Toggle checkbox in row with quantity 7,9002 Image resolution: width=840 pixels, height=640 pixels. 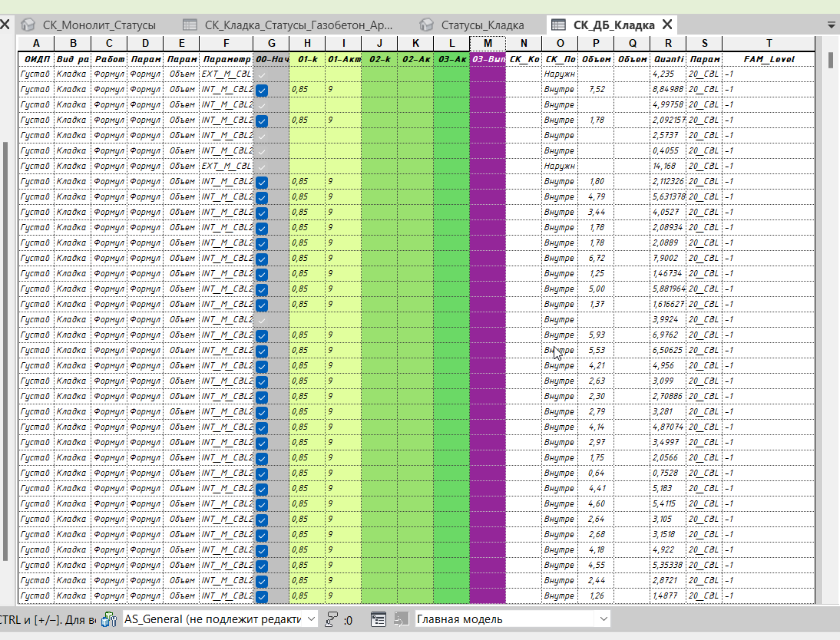pos(261,259)
